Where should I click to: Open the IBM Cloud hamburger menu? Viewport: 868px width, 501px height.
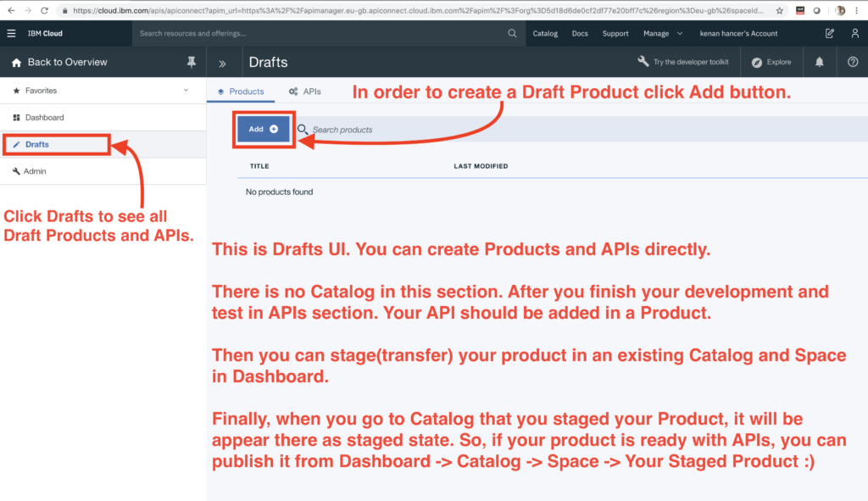coord(11,33)
